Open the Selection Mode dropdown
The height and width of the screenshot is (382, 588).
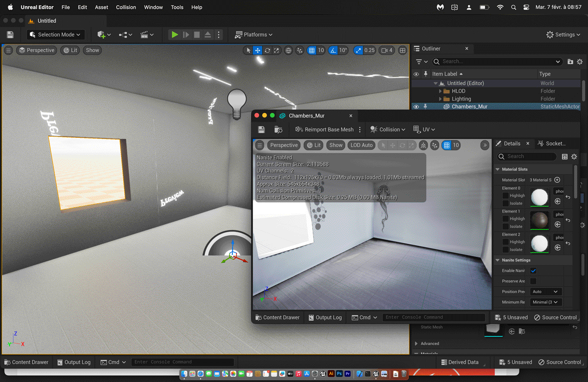pyautogui.click(x=56, y=35)
